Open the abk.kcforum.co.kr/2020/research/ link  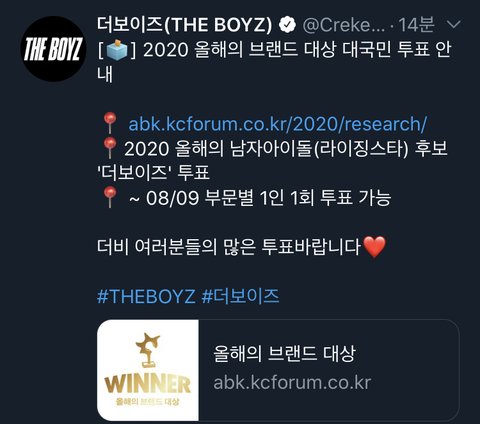tap(277, 124)
